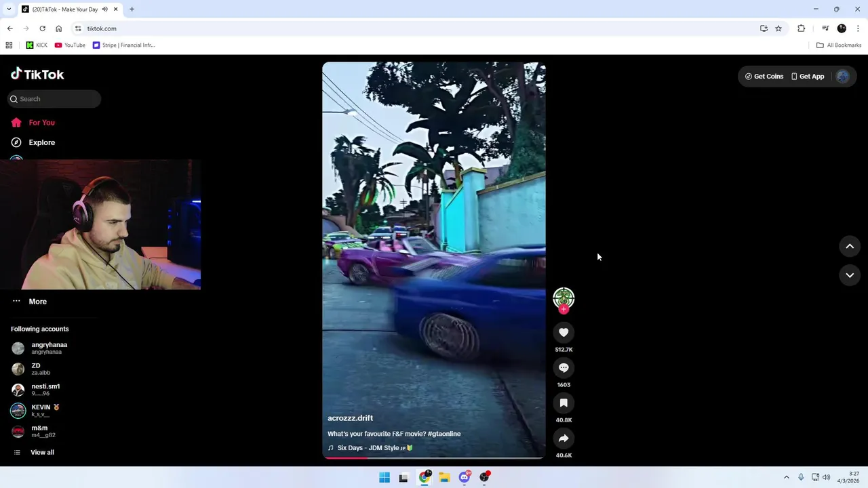This screenshot has height=488, width=868.
Task: Open the media controls icon
Action: point(825,28)
